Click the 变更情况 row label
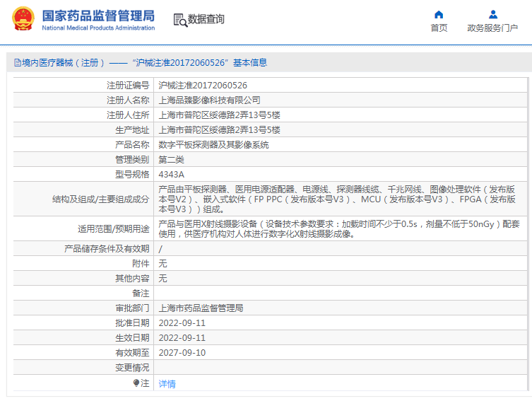Screen dimensions: 532x401 132,367
